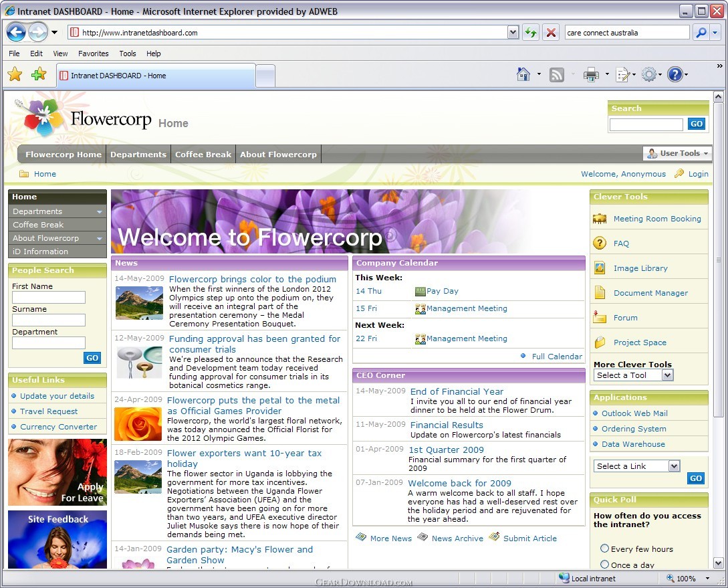The height and width of the screenshot is (588, 728).
Task: Open the Travel Request link
Action: [49, 411]
